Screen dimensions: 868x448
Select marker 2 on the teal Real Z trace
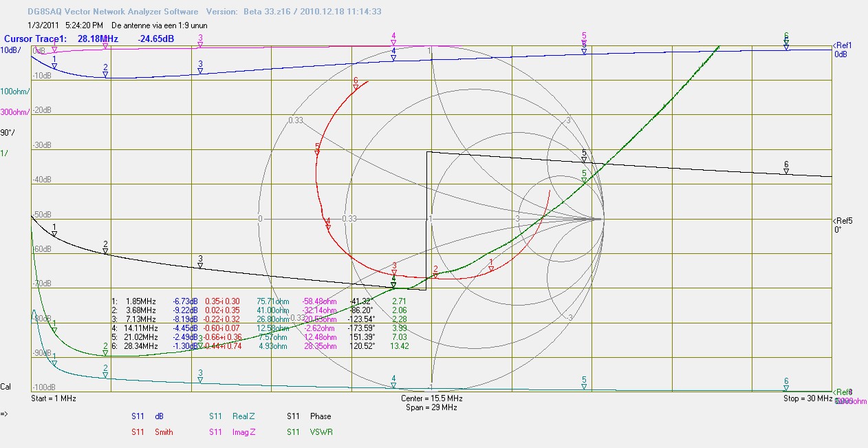[105, 372]
